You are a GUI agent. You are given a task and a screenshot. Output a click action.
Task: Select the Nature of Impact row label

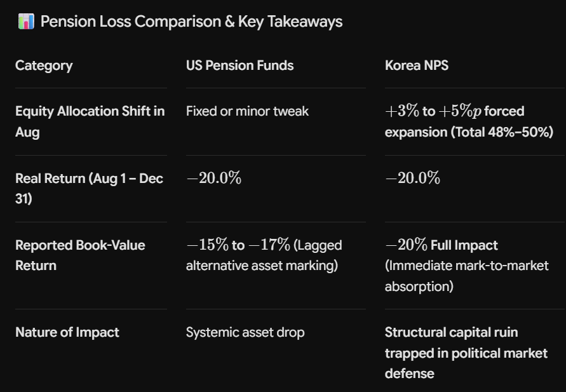67,332
